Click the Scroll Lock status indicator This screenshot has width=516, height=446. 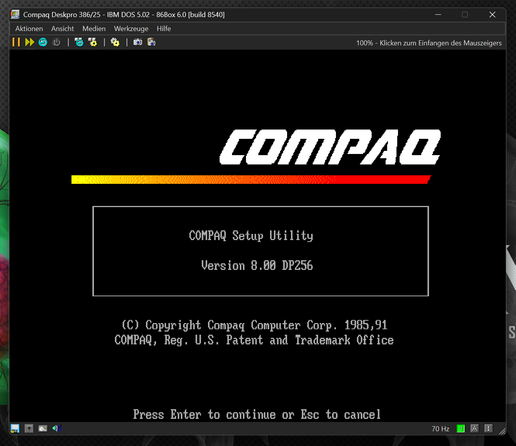pyautogui.click(x=488, y=428)
